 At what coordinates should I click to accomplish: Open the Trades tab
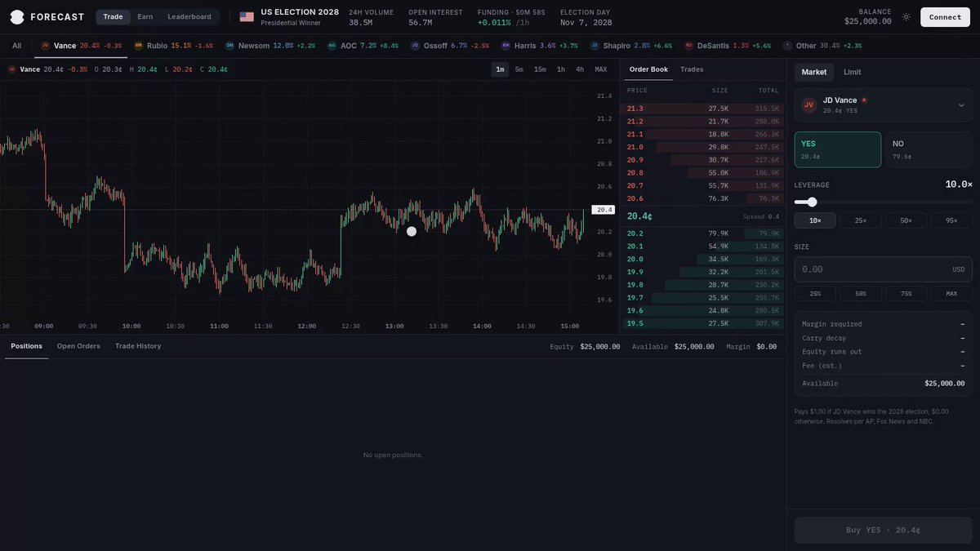pyautogui.click(x=692, y=69)
